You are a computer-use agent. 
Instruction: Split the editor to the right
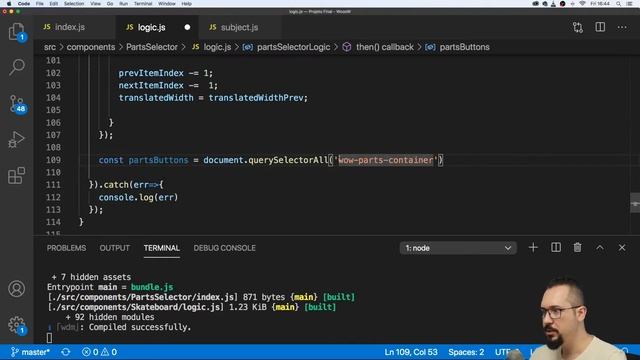pos(600,27)
